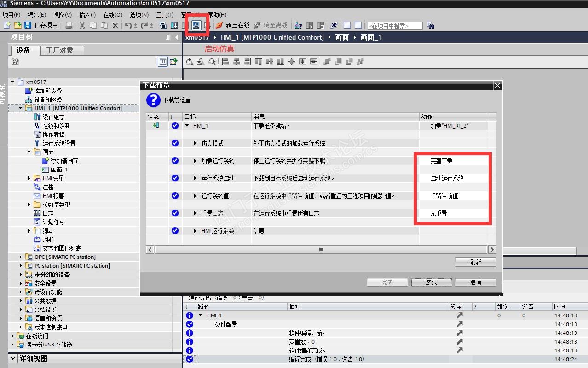Expand the 参数集类型 folder
Screen dimensions: 588x368
29,204
